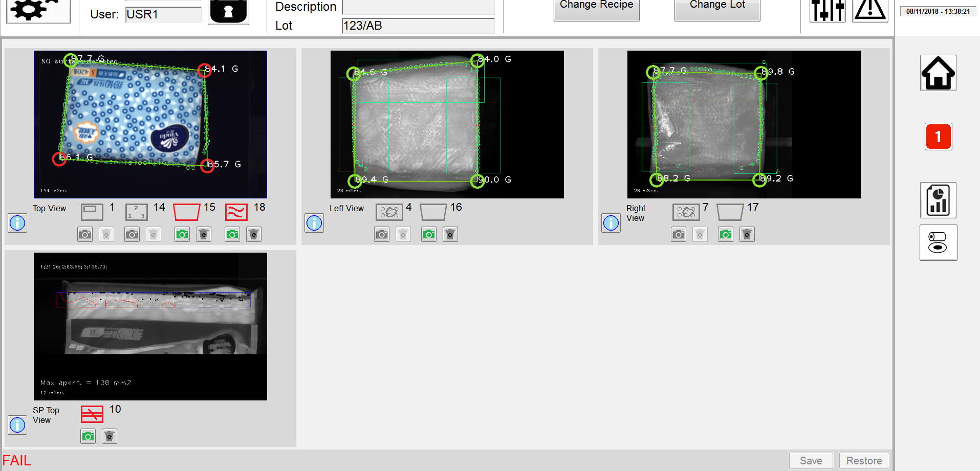Viewport: 980px width, 471px height.
Task: Click green camera under Top View tool 15
Action: point(182,234)
